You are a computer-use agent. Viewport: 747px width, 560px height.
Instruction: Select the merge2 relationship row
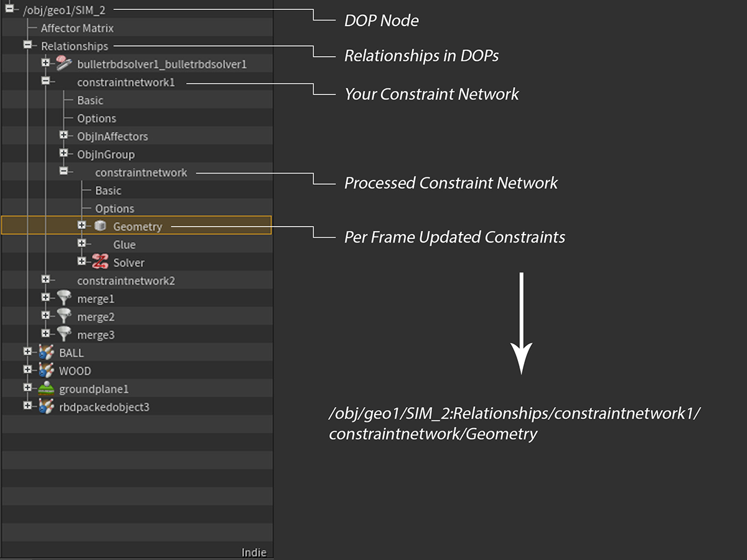(95, 317)
